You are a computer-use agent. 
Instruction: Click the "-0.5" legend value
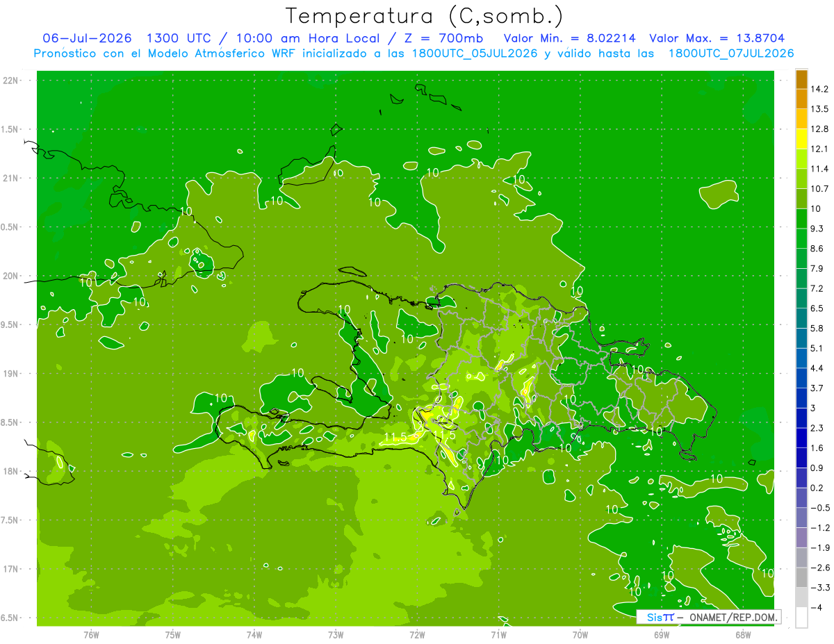click(x=821, y=508)
